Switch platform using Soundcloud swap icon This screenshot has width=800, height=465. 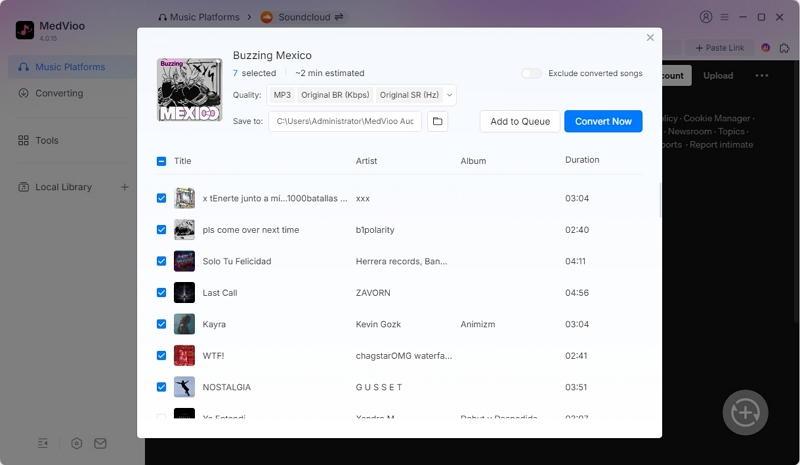[x=339, y=17]
